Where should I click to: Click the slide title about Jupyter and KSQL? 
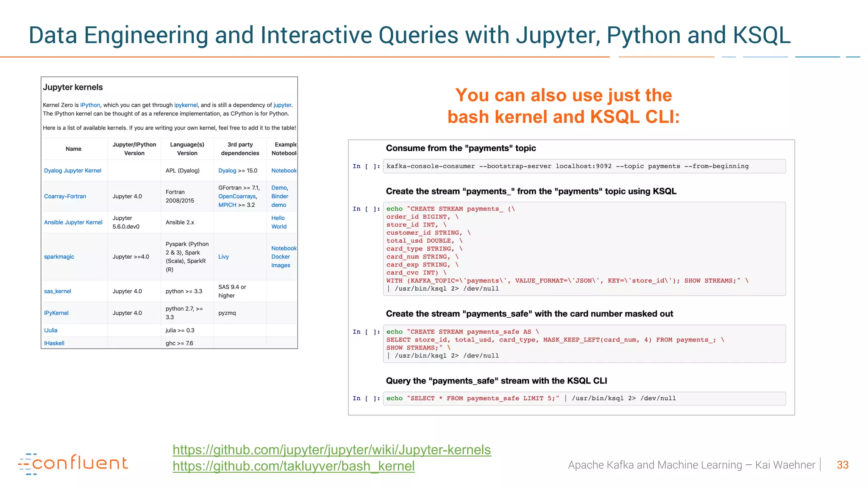point(409,35)
